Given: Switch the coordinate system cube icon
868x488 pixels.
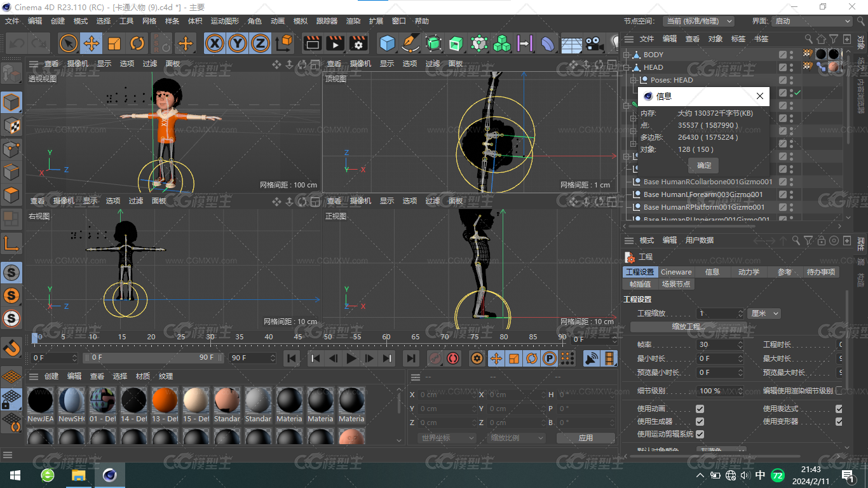Looking at the screenshot, I should coord(285,43).
